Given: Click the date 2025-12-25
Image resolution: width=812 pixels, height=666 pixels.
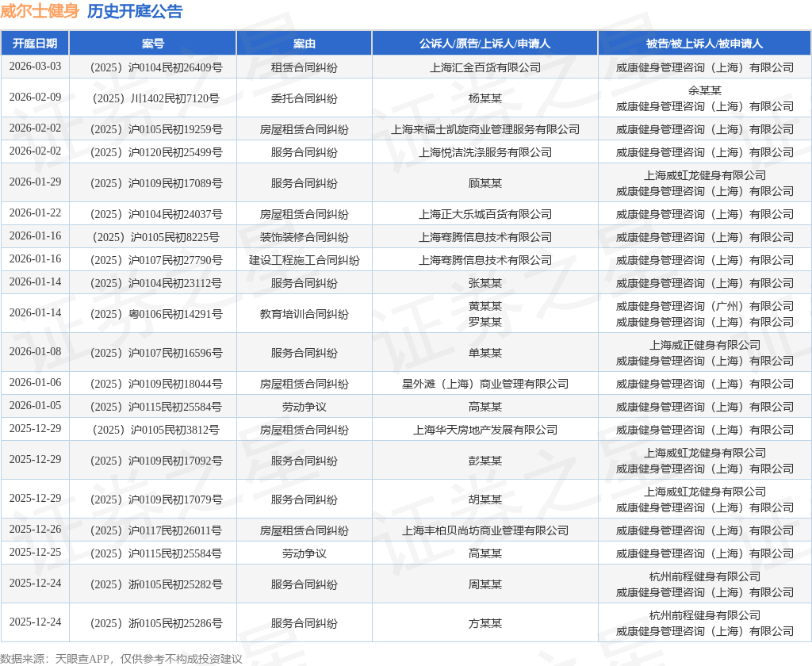Looking at the screenshot, I should (x=35, y=552).
